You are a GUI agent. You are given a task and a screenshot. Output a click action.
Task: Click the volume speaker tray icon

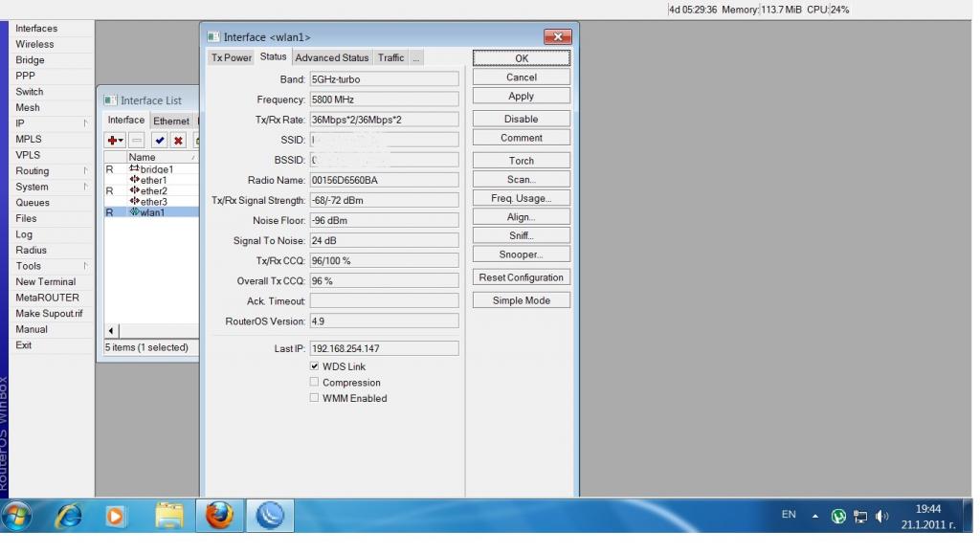(x=881, y=517)
